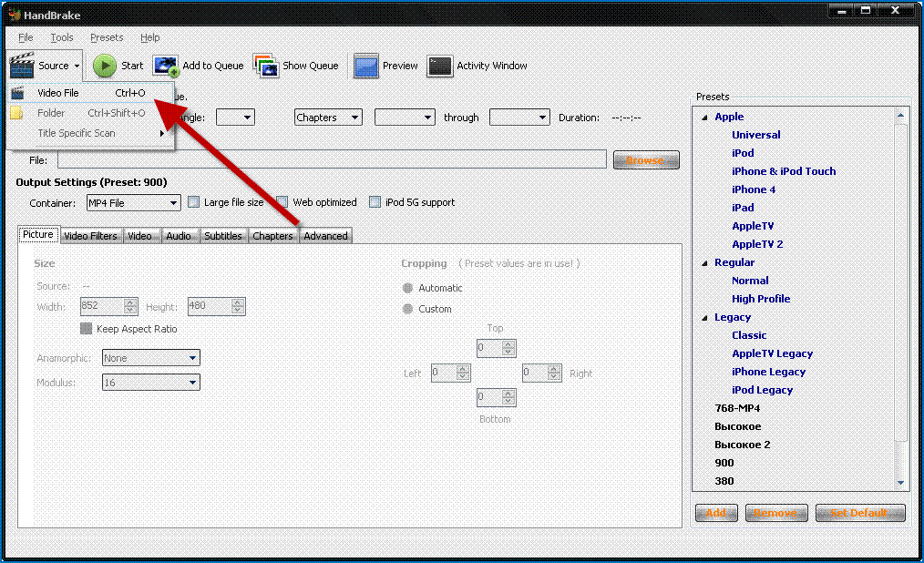Click the Left cropping stepper
This screenshot has height=563, width=924.
point(463,373)
